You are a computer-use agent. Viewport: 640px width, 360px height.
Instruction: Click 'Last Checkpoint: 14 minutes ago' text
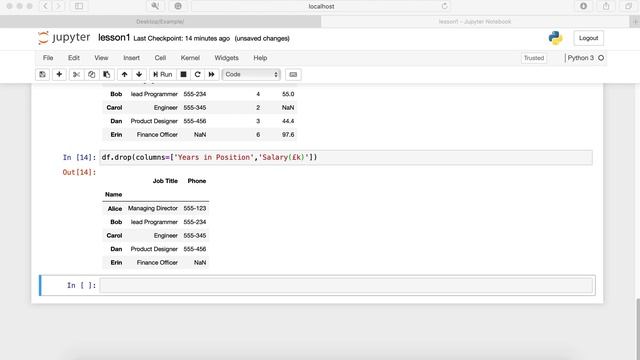pyautogui.click(x=182, y=38)
